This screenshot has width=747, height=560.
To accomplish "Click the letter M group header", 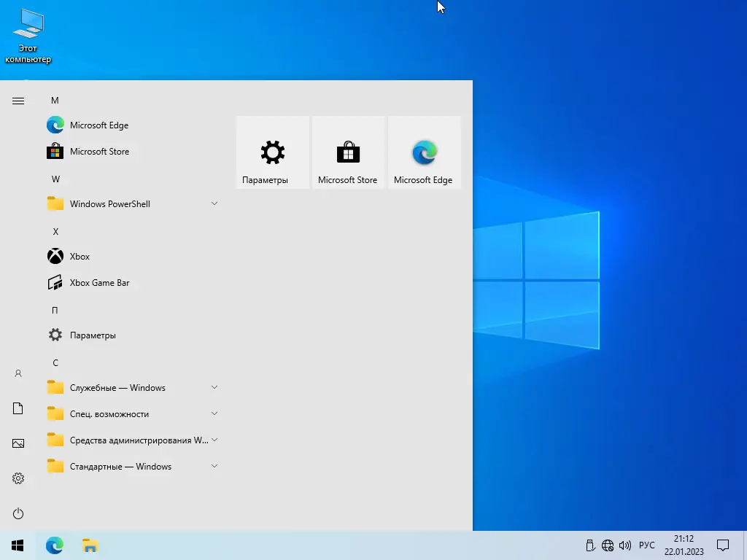I will (55, 101).
